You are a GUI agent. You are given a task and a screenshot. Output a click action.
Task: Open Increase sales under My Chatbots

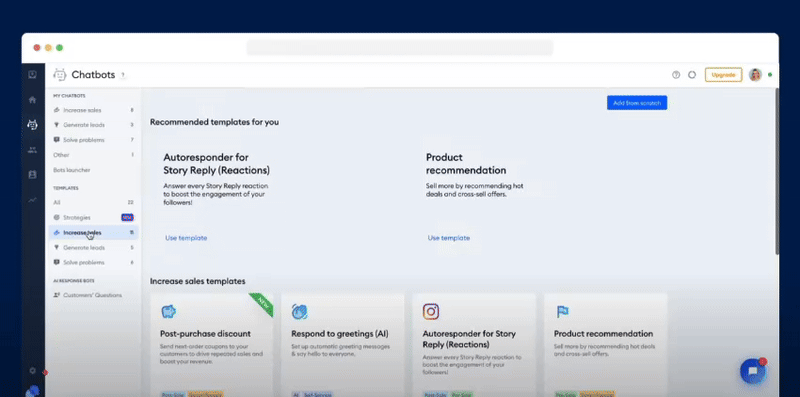pyautogui.click(x=94, y=110)
